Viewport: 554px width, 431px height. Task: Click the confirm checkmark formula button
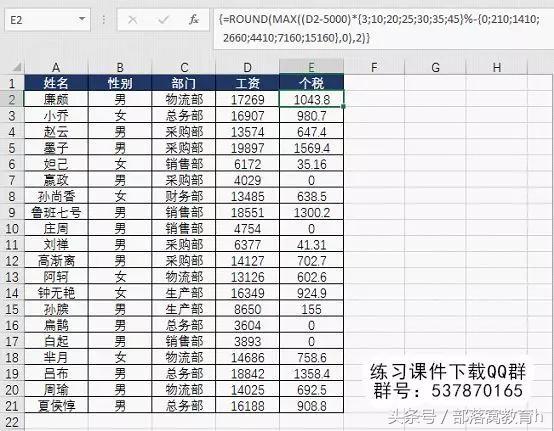coord(163,20)
